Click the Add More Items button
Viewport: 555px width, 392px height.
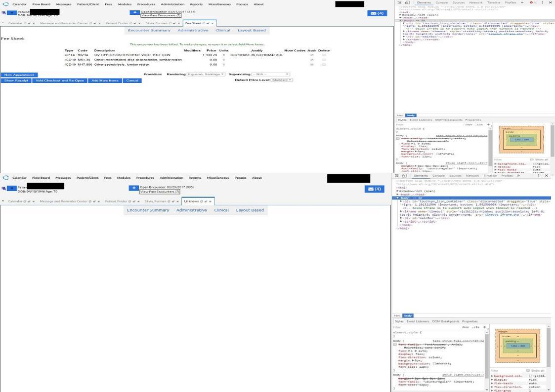[x=105, y=80]
